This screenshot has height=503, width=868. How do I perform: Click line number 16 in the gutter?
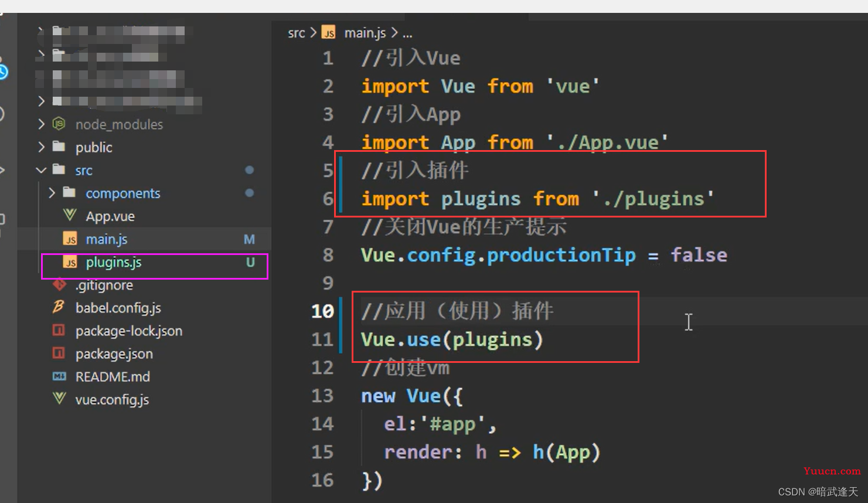[322, 480]
